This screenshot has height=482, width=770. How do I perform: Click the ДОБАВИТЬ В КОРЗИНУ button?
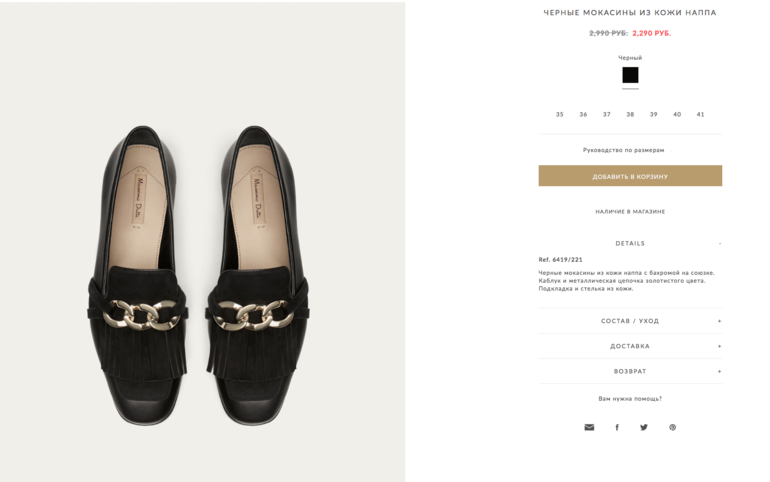point(630,176)
